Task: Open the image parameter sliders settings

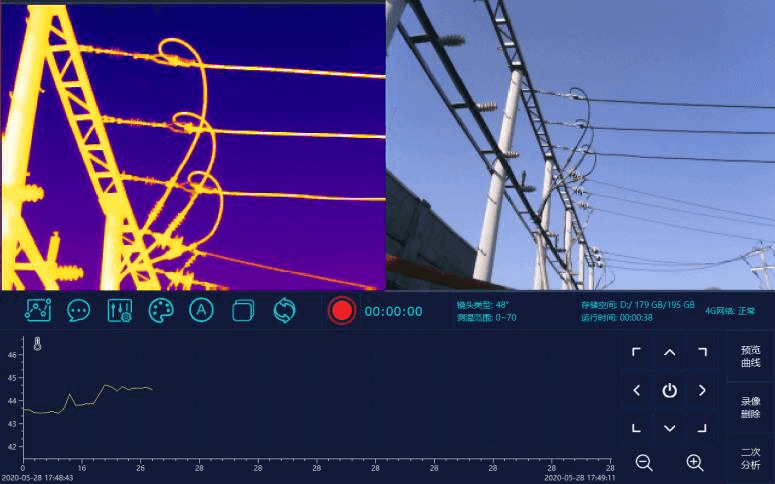Action: coord(120,310)
